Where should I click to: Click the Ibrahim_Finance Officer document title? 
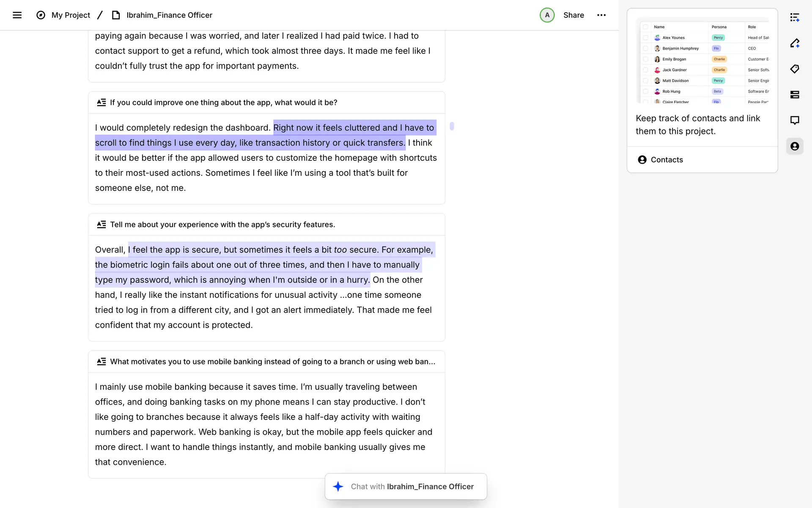(169, 15)
